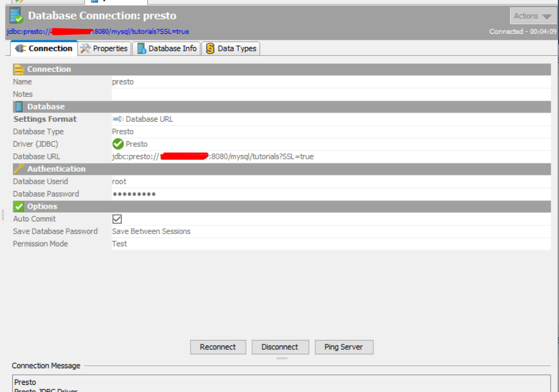Viewport: 559px width, 392px height.
Task: Open the Actions dropdown menu
Action: (532, 16)
